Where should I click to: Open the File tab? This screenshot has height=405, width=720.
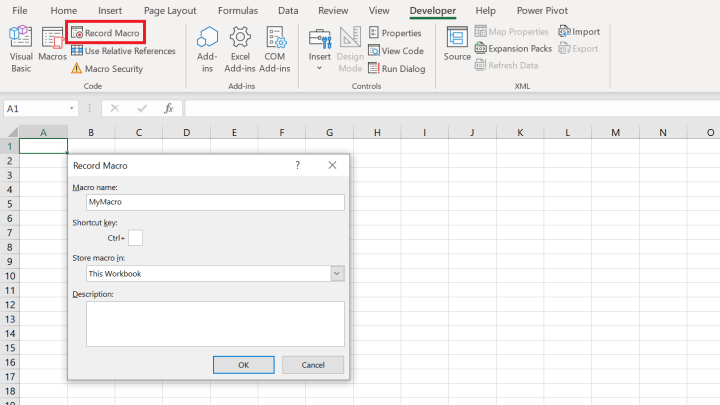pos(20,11)
